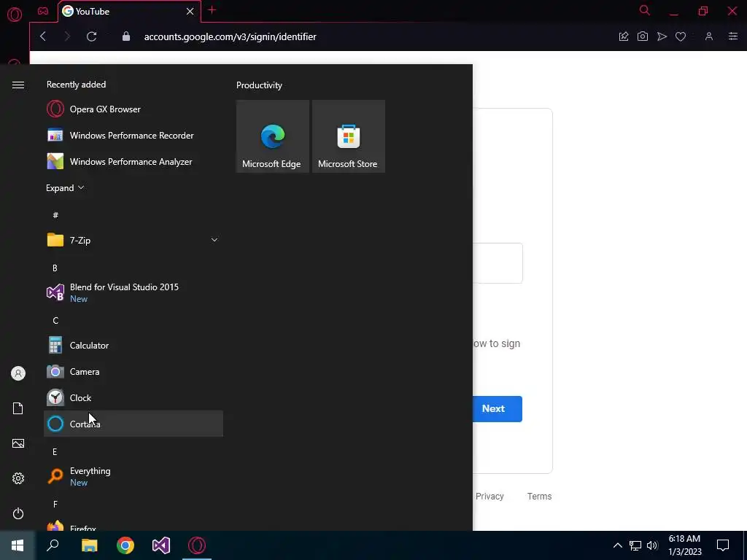Click Next on Google sign-in
The height and width of the screenshot is (560, 747).
(x=497, y=408)
